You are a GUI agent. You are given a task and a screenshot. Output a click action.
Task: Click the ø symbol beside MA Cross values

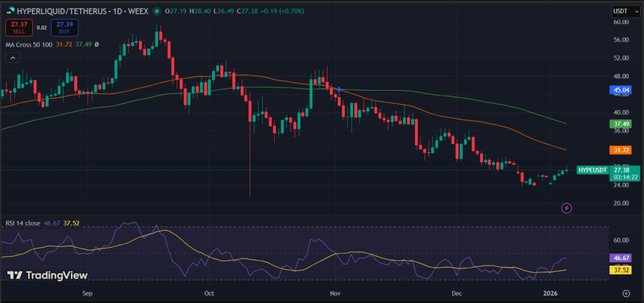[96, 45]
